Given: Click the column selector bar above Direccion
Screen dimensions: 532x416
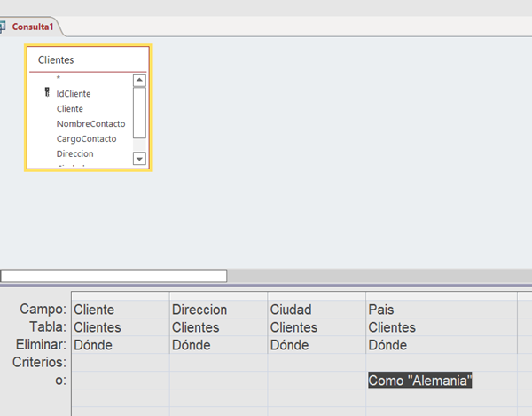Looking at the screenshot, I should coord(218,296).
